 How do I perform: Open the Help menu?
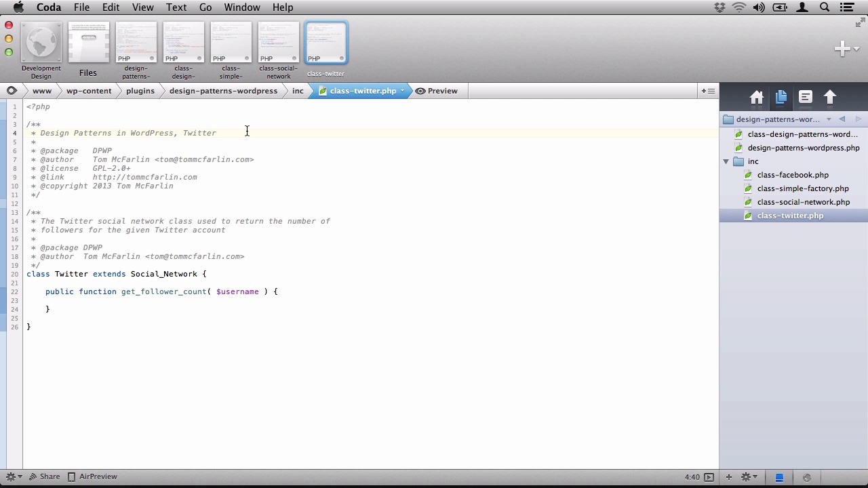[x=283, y=7]
